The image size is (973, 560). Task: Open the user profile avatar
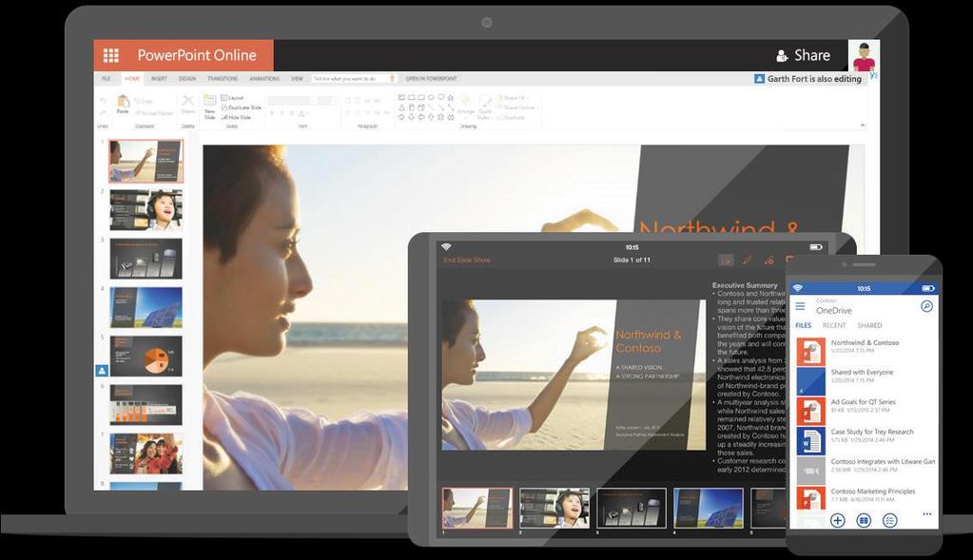coord(864,56)
